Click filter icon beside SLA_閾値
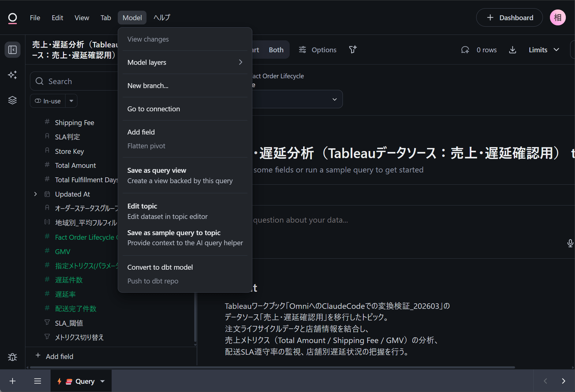This screenshot has width=575, height=392. (47, 322)
